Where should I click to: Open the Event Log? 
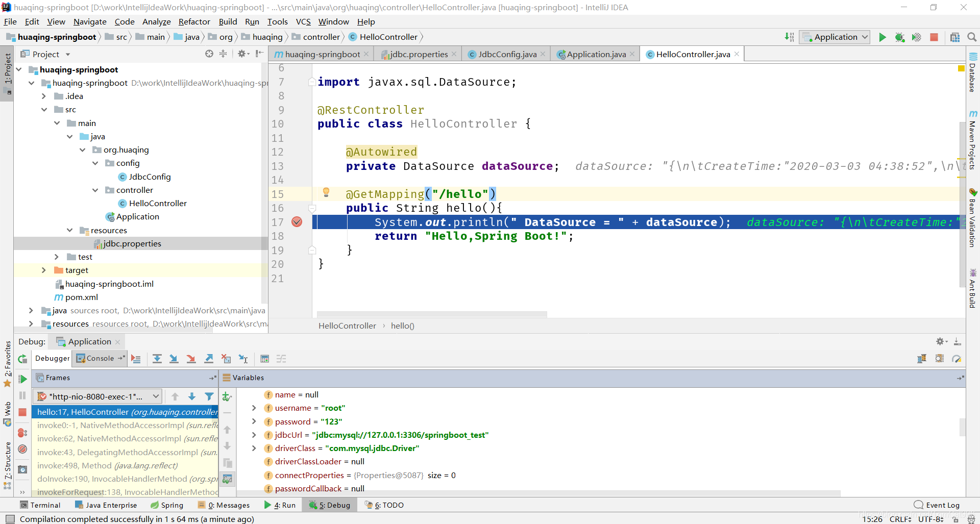pos(937,505)
